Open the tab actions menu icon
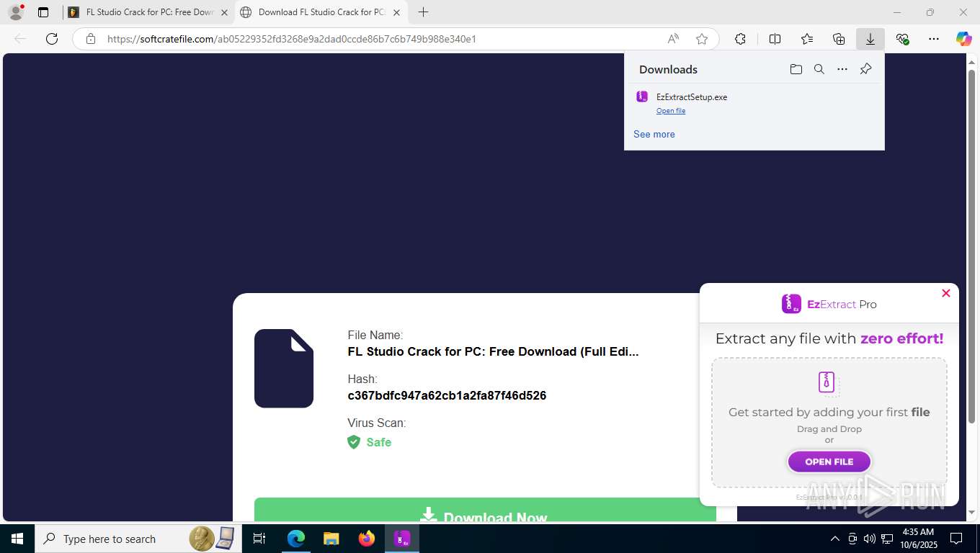Screen dimensions: 980x553 click(x=43, y=12)
